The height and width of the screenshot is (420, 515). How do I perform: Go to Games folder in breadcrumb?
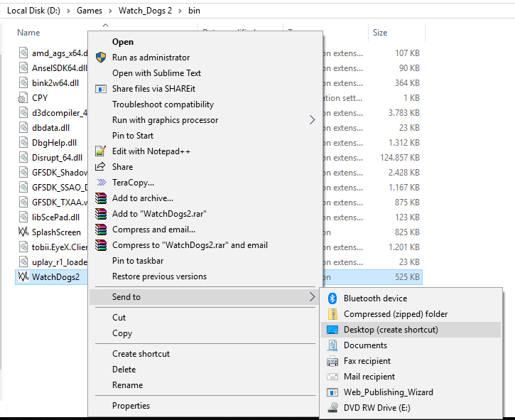90,11
